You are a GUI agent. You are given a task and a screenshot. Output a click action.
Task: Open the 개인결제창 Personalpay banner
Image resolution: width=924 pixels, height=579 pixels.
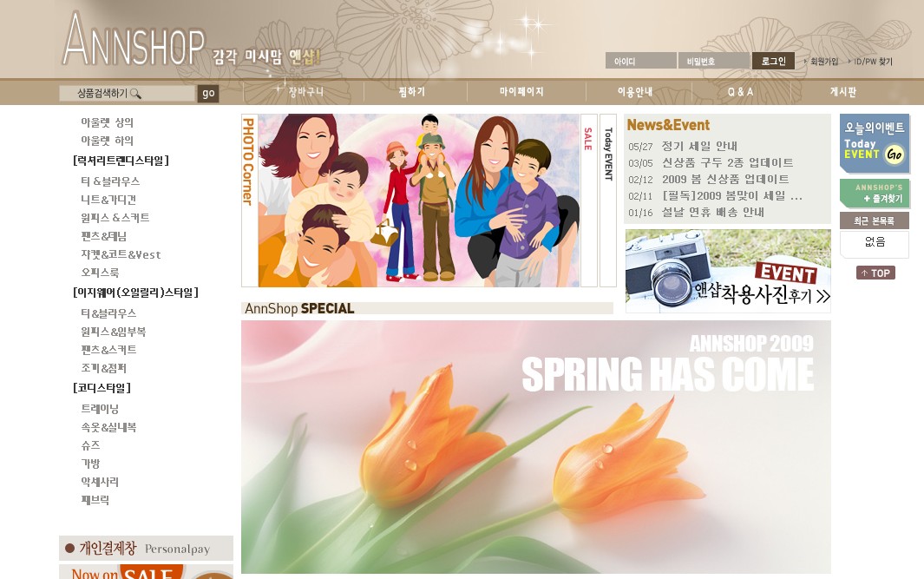(x=146, y=549)
